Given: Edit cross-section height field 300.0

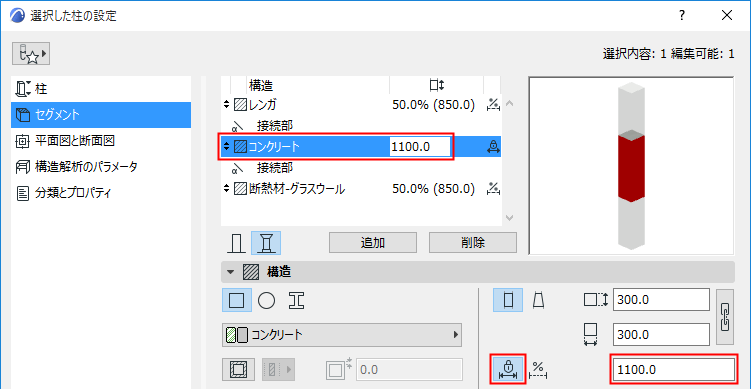Looking at the screenshot, I should [661, 300].
